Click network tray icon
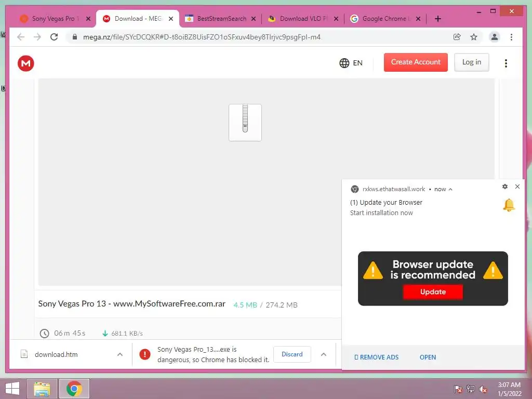 (x=471, y=389)
